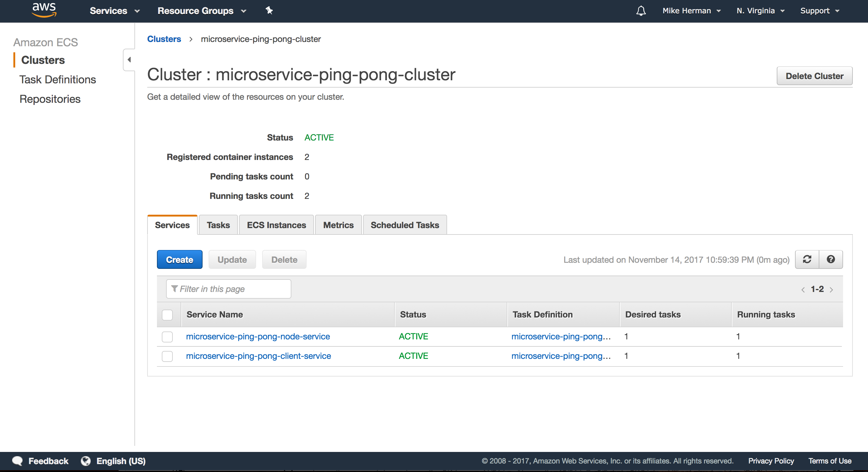Open the Clusters breadcrumb link
Image resolution: width=868 pixels, height=472 pixels.
164,39
